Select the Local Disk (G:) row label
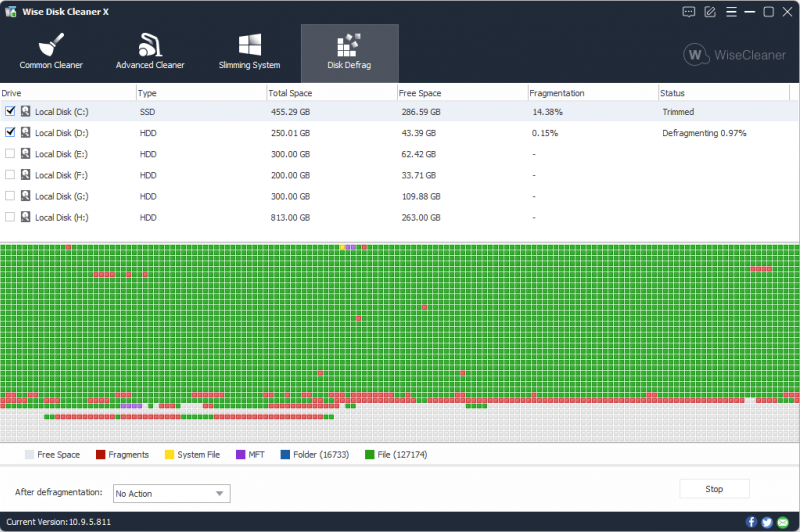 [x=62, y=196]
